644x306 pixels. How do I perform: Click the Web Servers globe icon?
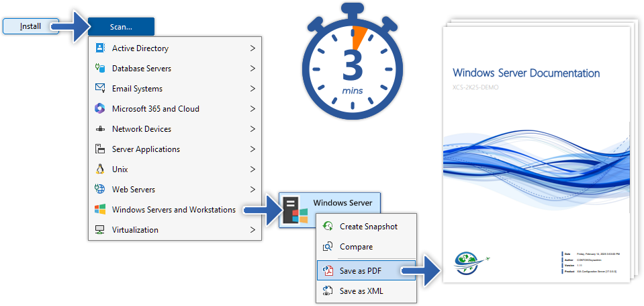(x=100, y=189)
